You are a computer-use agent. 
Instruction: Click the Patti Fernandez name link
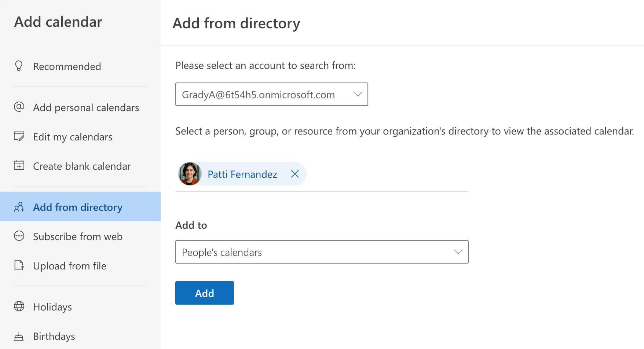(242, 174)
